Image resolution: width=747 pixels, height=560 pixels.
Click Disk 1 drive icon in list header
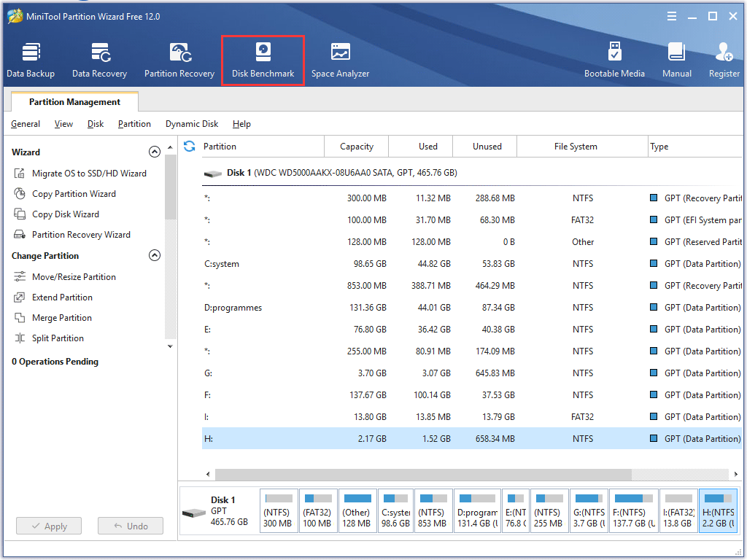click(213, 174)
